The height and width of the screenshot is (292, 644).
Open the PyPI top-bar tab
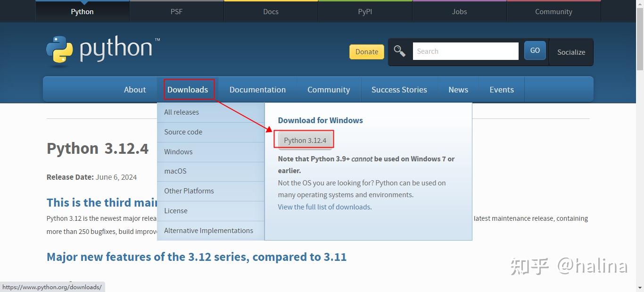(x=365, y=11)
